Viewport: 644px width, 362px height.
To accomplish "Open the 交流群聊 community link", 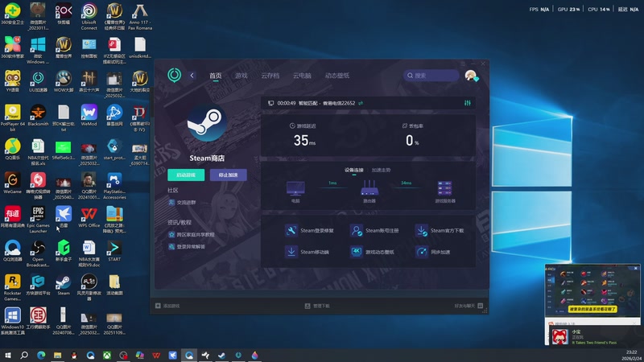I will pos(182,203).
